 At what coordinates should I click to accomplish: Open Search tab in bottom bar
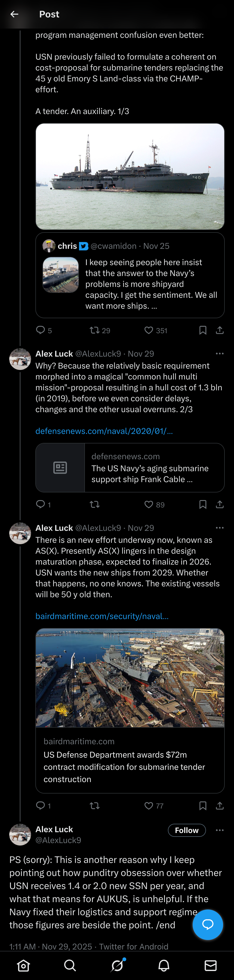coord(70,965)
